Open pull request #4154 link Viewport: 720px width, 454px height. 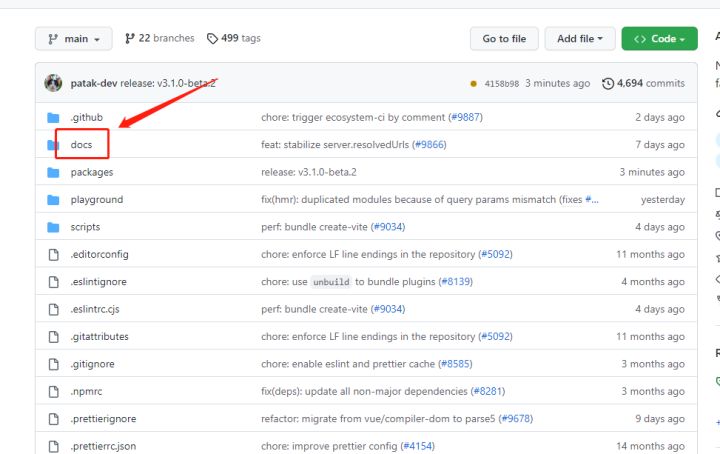tap(417, 446)
